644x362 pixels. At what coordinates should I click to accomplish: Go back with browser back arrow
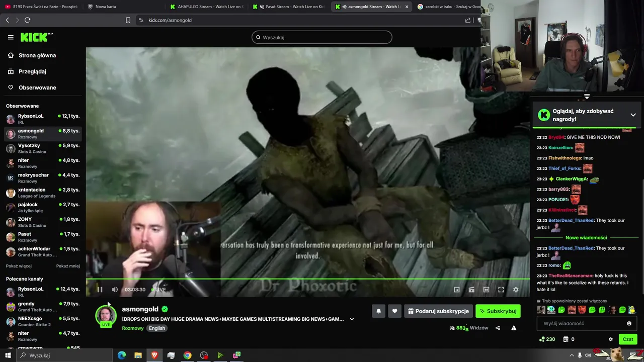(x=7, y=20)
